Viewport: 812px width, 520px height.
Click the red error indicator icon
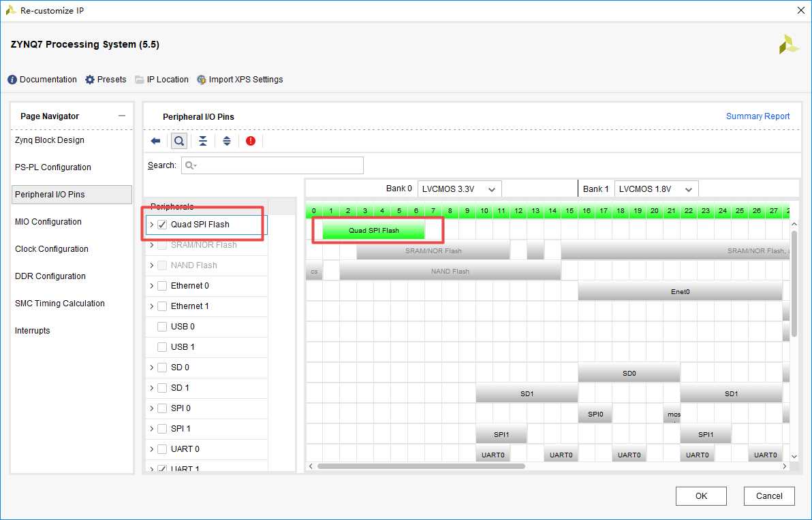(x=251, y=141)
